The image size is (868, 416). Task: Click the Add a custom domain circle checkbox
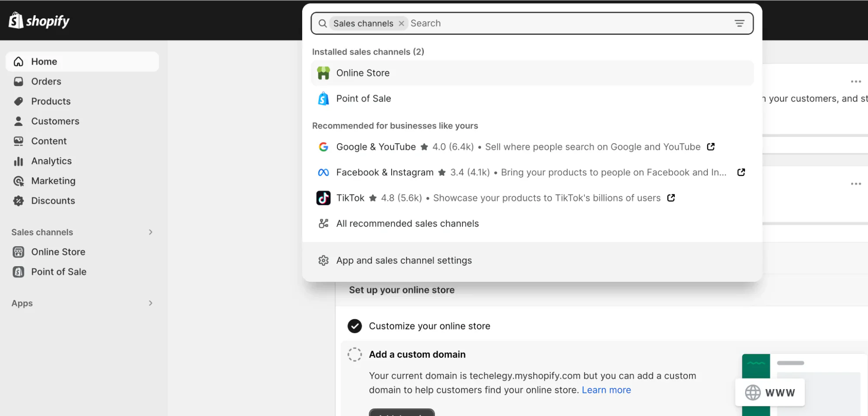355,354
